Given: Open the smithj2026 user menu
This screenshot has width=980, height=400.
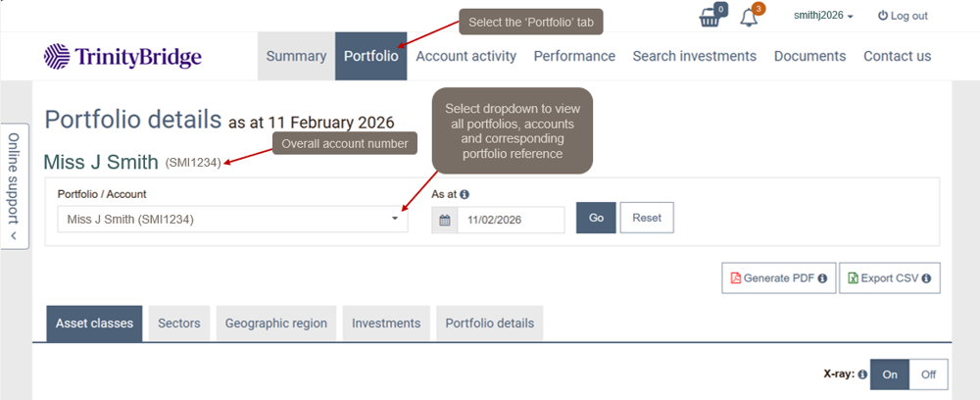Looking at the screenshot, I should coord(823,16).
